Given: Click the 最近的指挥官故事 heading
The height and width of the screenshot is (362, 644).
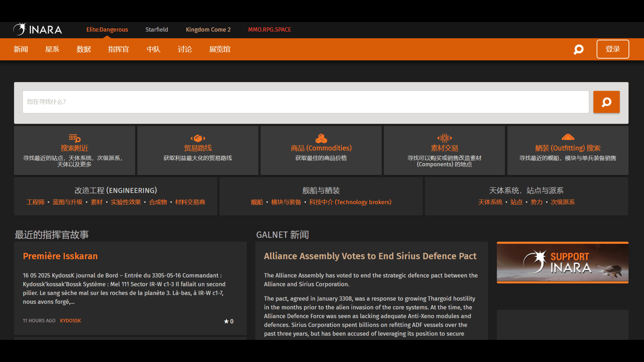Looking at the screenshot, I should pyautogui.click(x=52, y=235).
